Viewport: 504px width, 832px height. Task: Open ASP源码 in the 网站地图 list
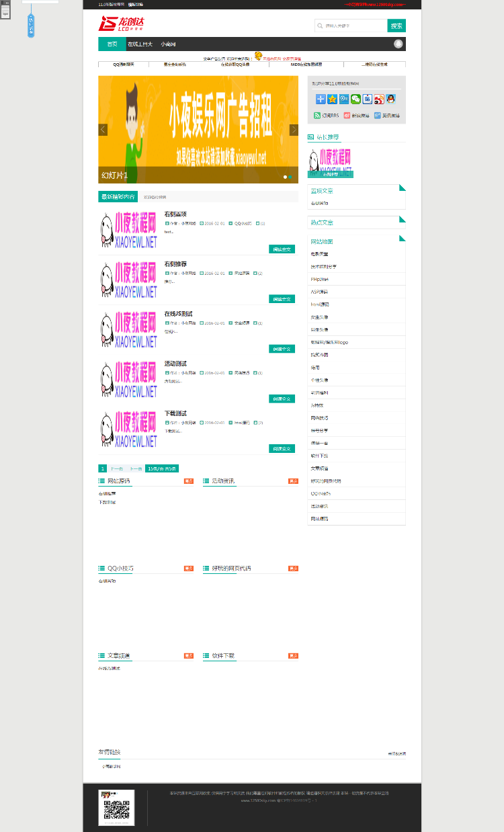click(319, 292)
